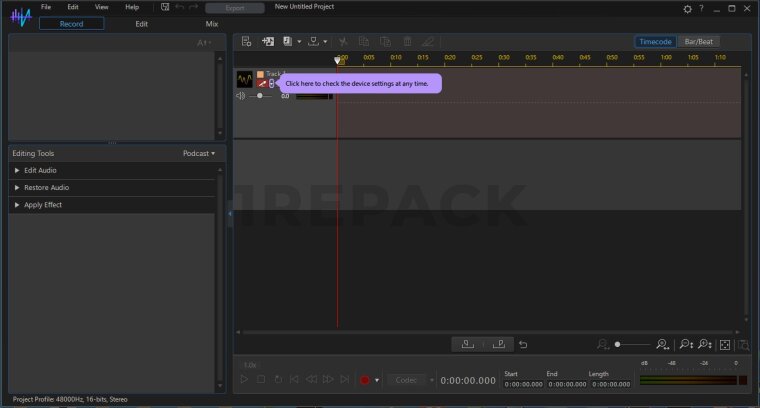Click the red record button
The width and height of the screenshot is (760, 408).
pos(365,380)
